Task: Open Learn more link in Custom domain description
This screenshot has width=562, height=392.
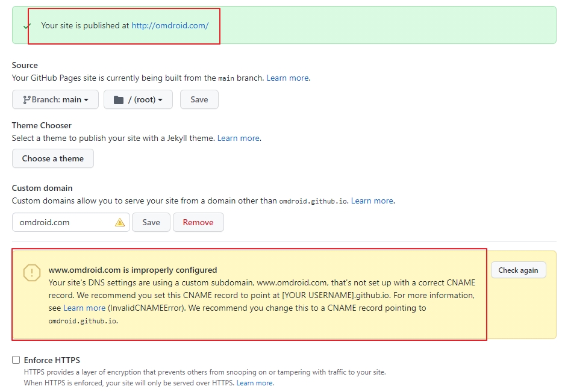Action: 372,201
